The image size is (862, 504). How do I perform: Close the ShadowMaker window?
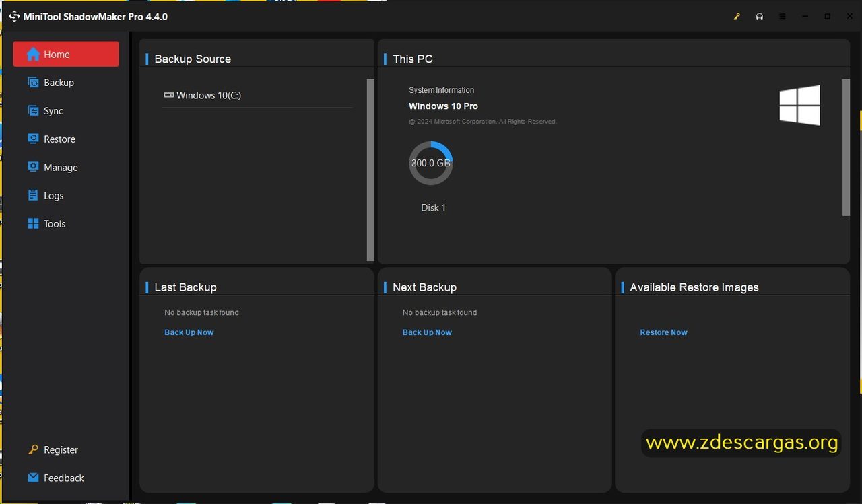point(850,17)
